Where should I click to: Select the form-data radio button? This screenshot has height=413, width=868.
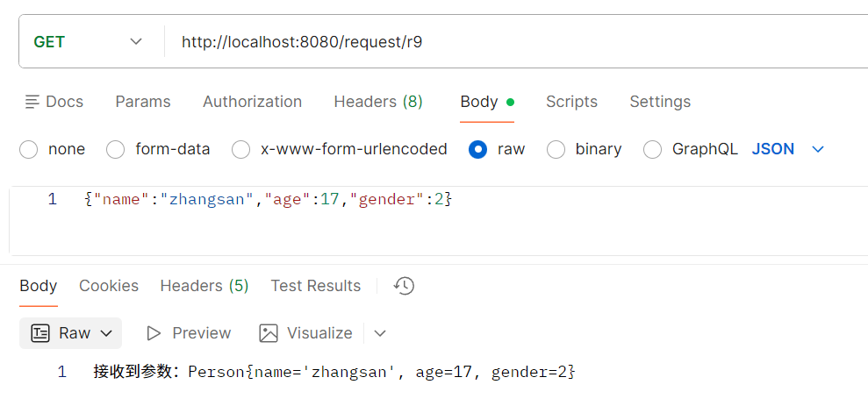116,150
